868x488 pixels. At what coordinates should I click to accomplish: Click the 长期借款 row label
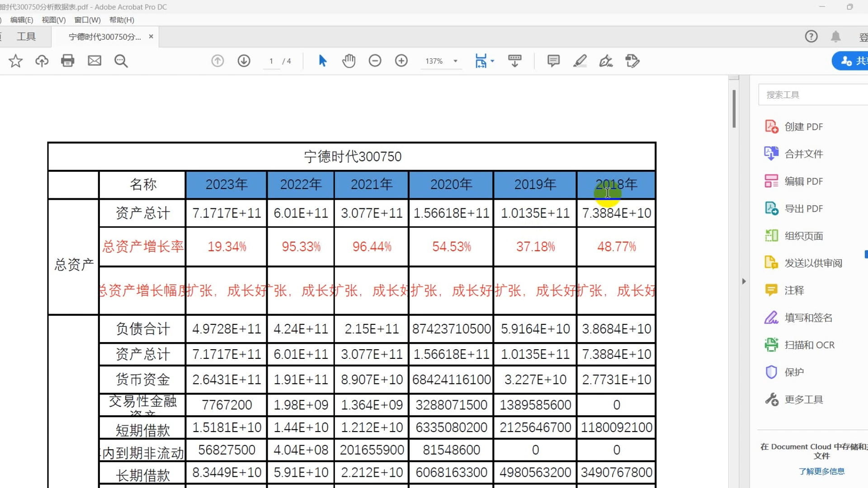[143, 474]
